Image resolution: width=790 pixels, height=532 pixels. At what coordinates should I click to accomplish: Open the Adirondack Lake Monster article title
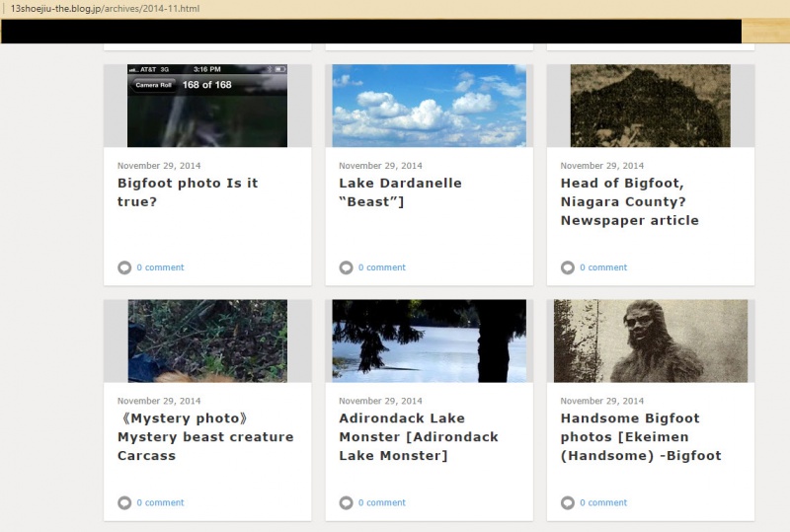click(x=419, y=436)
